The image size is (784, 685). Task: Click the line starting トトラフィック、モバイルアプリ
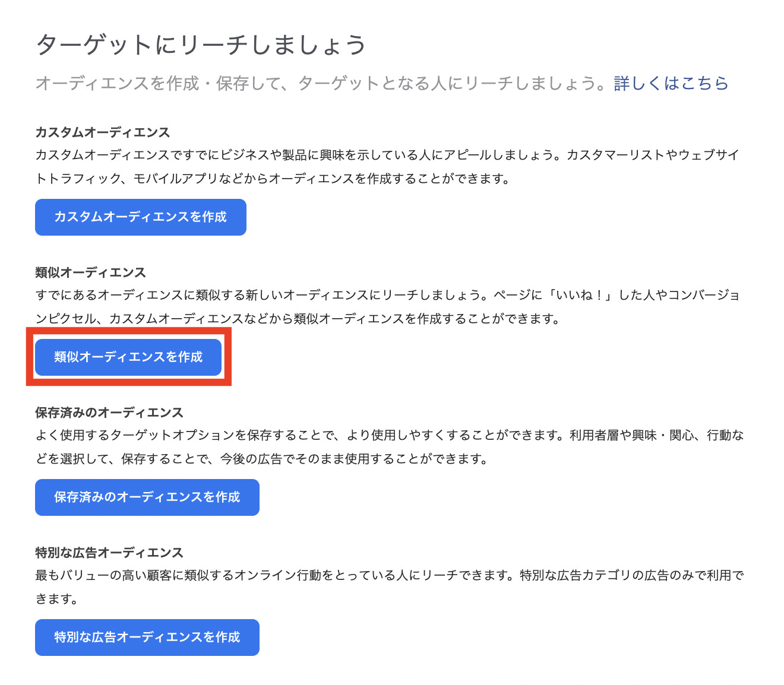[273, 179]
